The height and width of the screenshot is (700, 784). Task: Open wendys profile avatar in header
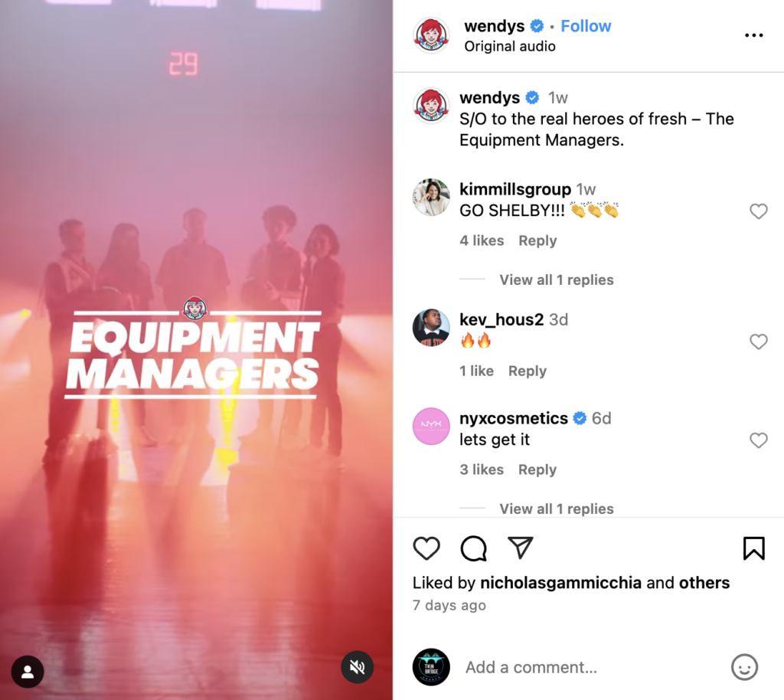pos(431,35)
